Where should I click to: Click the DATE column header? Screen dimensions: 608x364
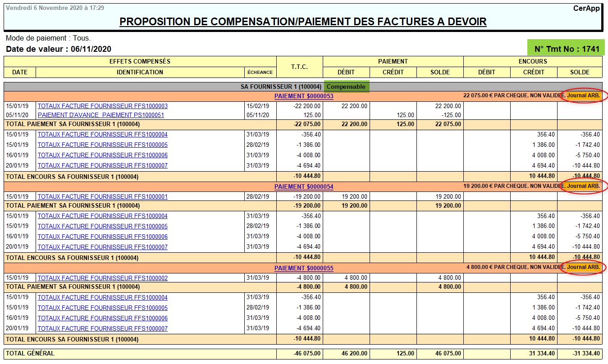coord(20,72)
